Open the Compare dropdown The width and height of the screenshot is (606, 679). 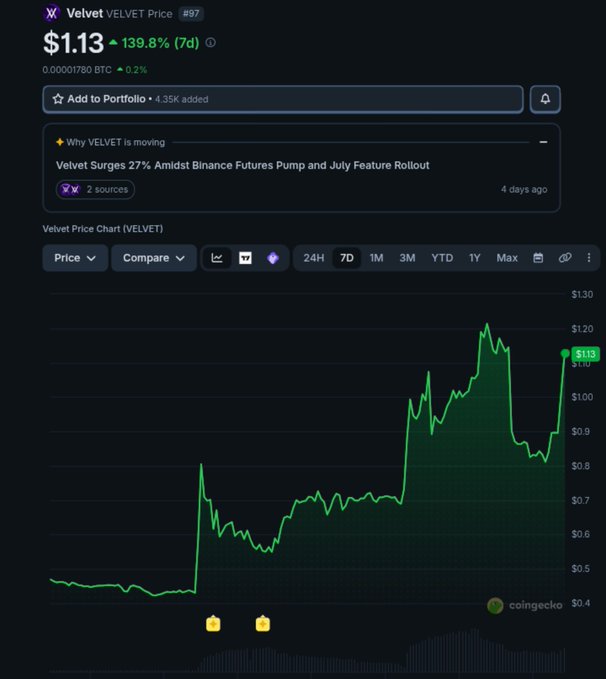(x=154, y=258)
